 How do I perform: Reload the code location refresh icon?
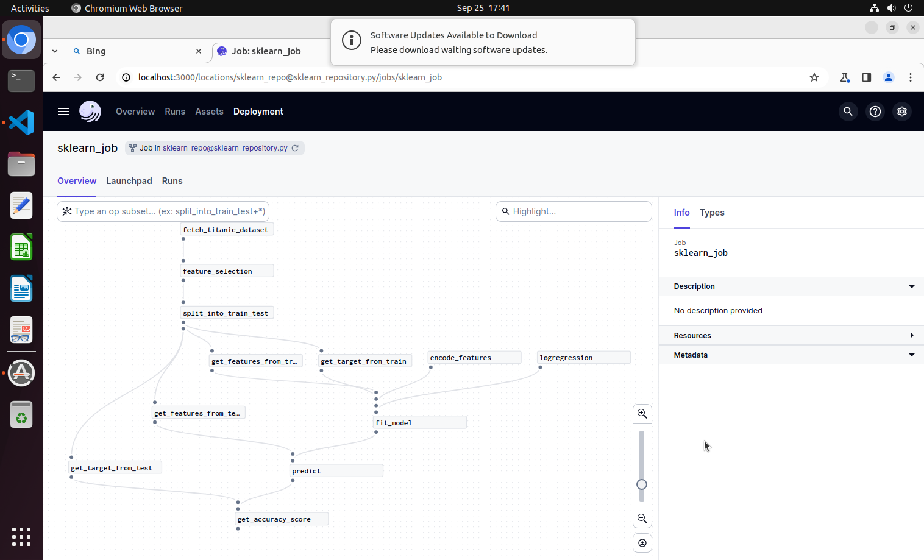[296, 148]
